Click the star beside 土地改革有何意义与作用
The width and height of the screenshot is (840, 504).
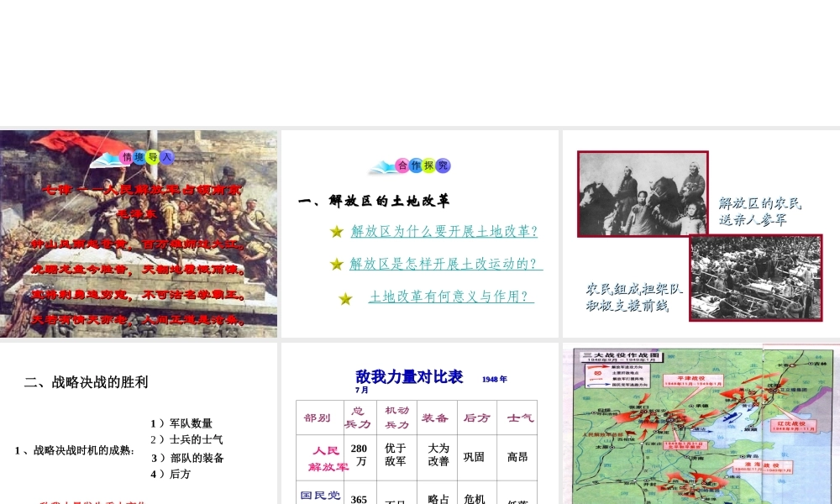(x=345, y=298)
